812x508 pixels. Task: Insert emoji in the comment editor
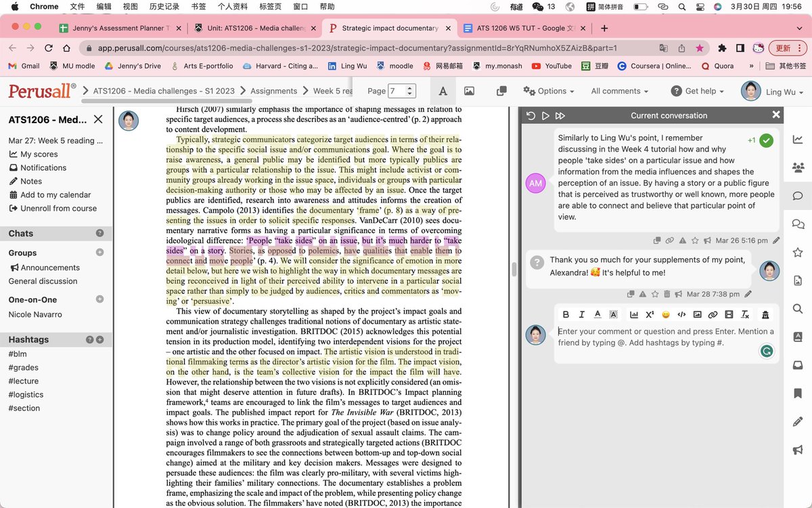[666, 314]
